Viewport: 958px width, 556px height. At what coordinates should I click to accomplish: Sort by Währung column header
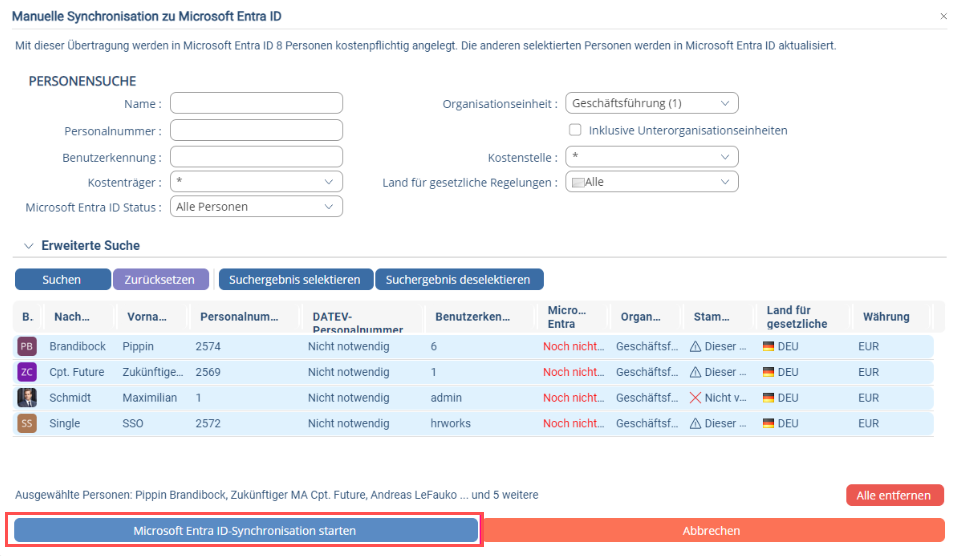(x=887, y=316)
